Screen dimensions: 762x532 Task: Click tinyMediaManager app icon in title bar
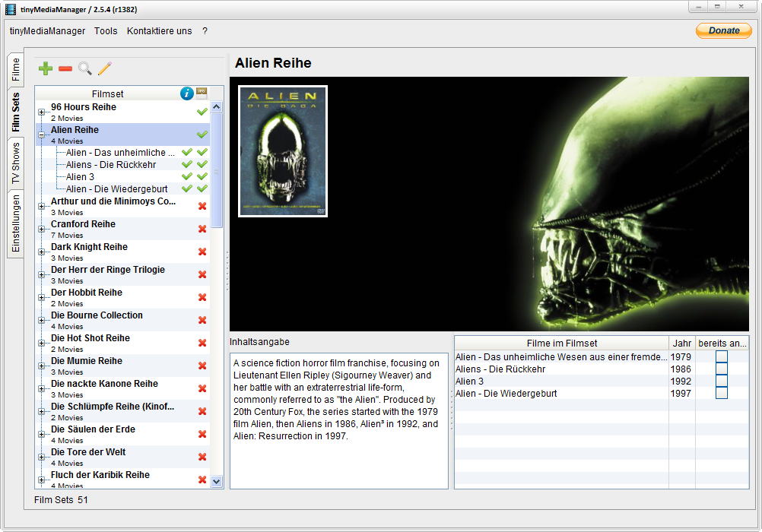pos(10,9)
